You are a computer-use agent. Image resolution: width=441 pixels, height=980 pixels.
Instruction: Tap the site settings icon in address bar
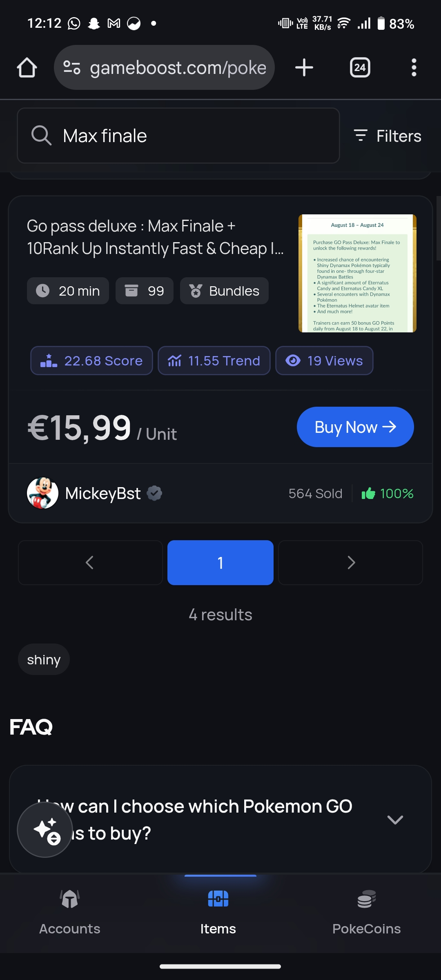[x=72, y=67]
